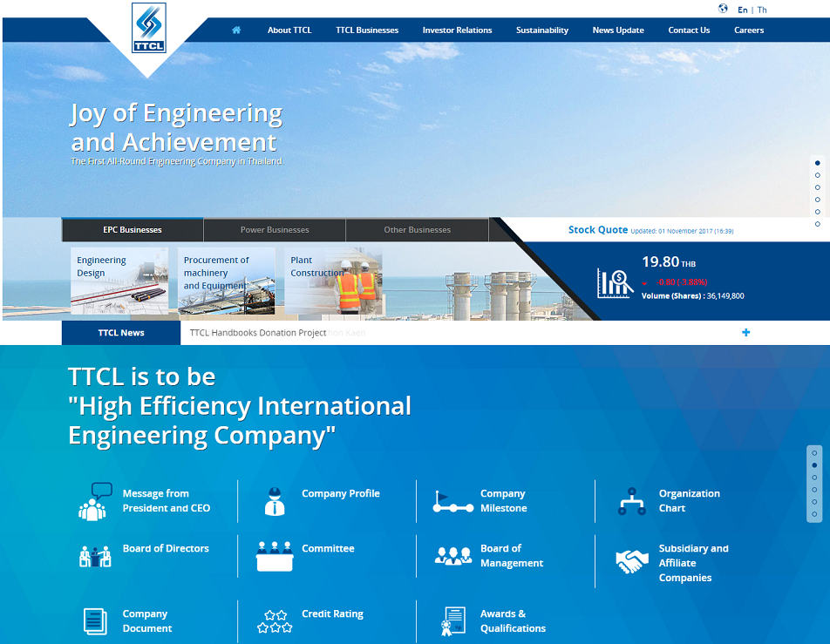This screenshot has height=644, width=830.
Task: Open Procurement of machinery and Equipment thumbnail
Action: tap(227, 281)
